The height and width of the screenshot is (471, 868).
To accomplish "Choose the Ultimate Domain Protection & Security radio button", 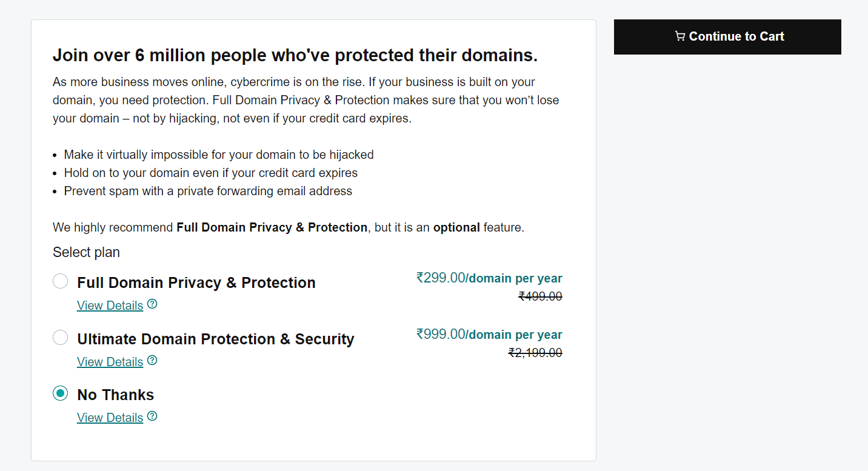I will pyautogui.click(x=61, y=338).
